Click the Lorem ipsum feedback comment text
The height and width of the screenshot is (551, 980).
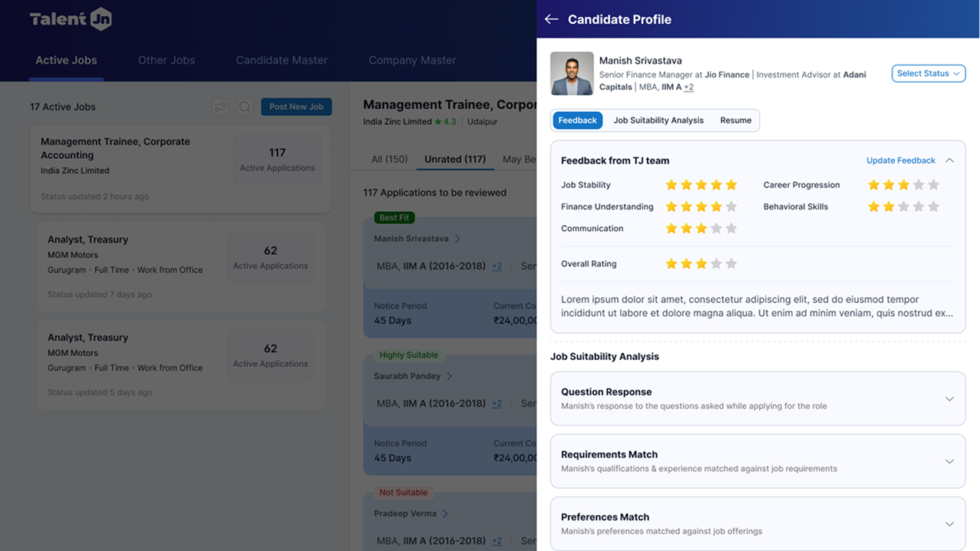[x=757, y=306]
